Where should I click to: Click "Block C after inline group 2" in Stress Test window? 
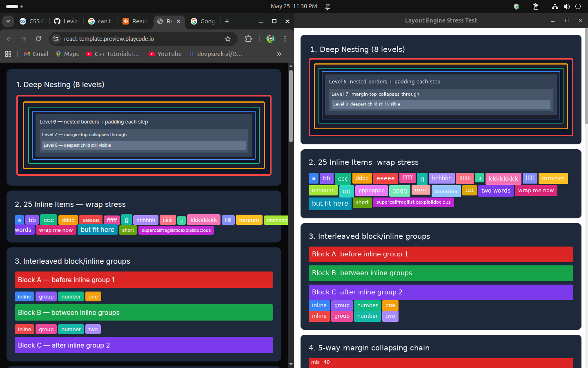pyautogui.click(x=441, y=292)
